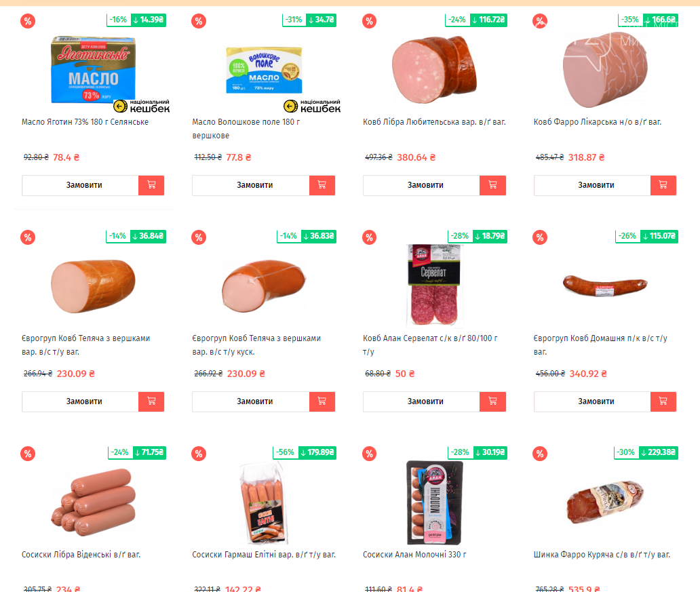Click the -56% discount label on Гармаш Елітні
Image resolution: width=700 pixels, height=592 pixels.
coord(286,452)
